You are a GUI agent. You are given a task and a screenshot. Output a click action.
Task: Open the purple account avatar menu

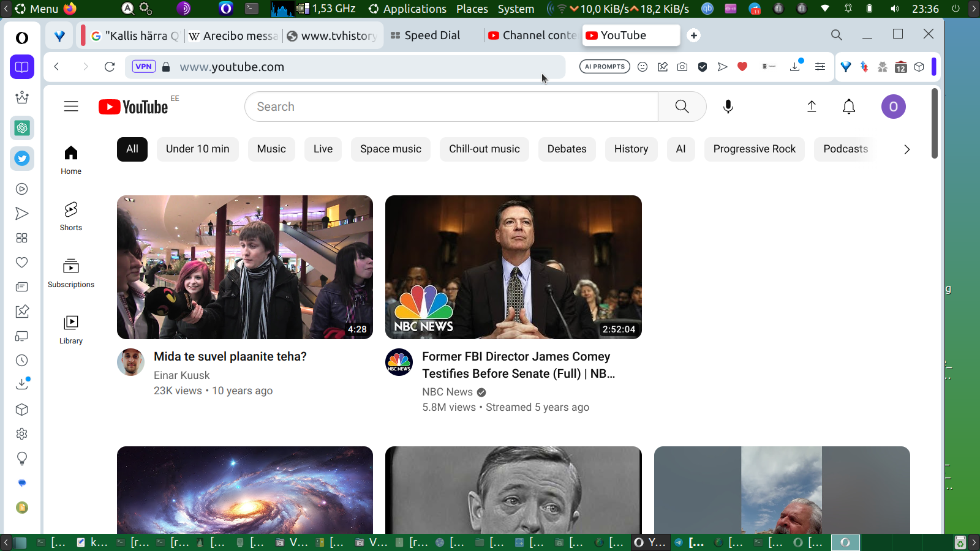click(894, 107)
